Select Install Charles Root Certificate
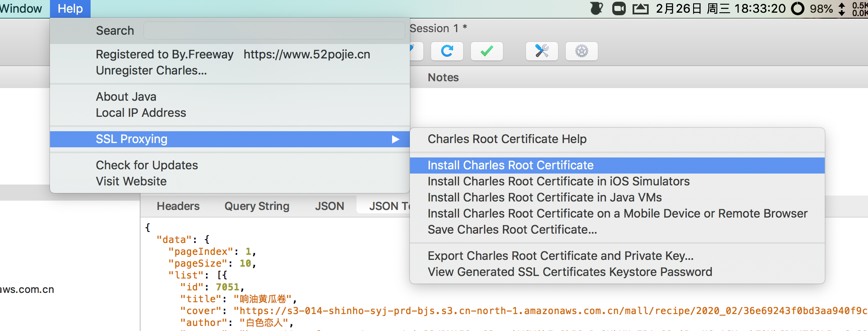The height and width of the screenshot is (331, 868). click(x=510, y=165)
